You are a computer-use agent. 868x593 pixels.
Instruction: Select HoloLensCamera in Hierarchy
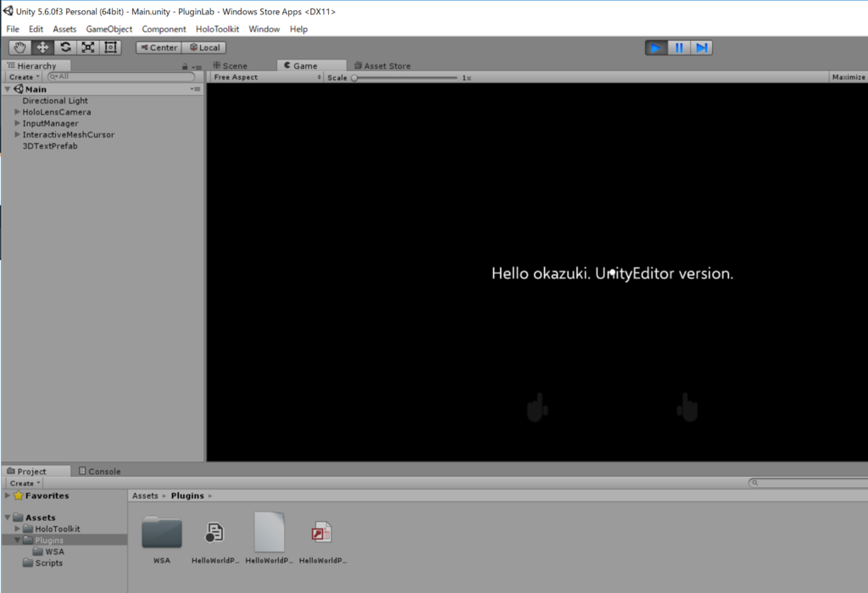(57, 112)
